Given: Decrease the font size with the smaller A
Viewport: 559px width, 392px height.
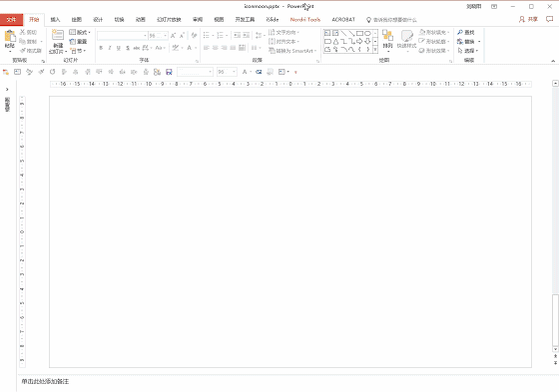Looking at the screenshot, I should click(x=182, y=36).
